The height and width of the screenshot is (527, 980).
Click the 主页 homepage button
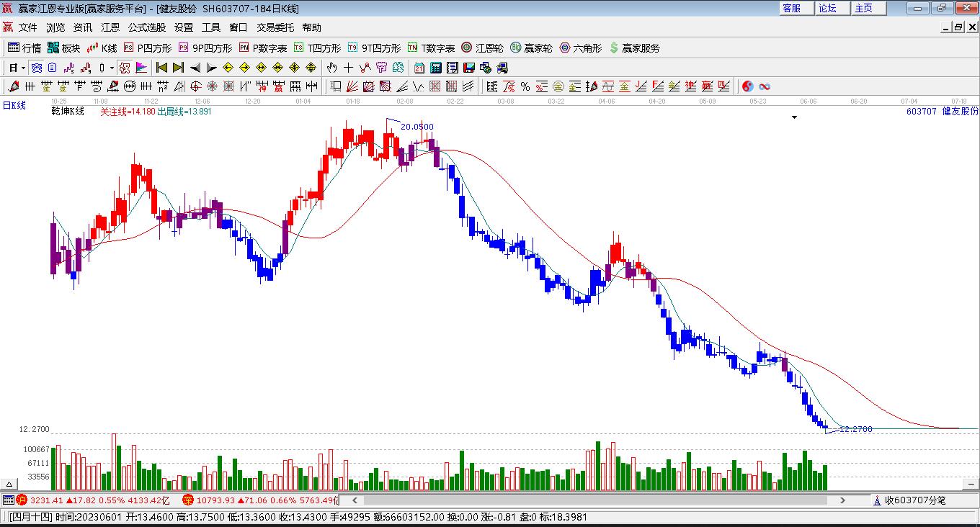click(869, 8)
